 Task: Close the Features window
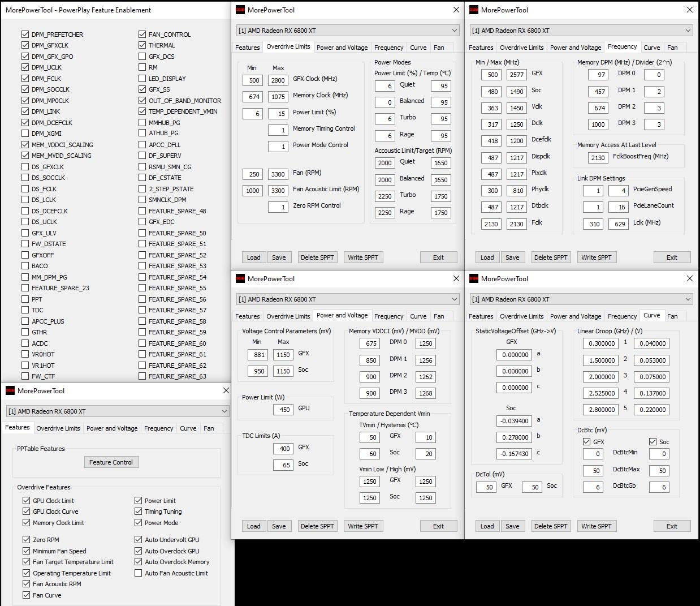226,390
